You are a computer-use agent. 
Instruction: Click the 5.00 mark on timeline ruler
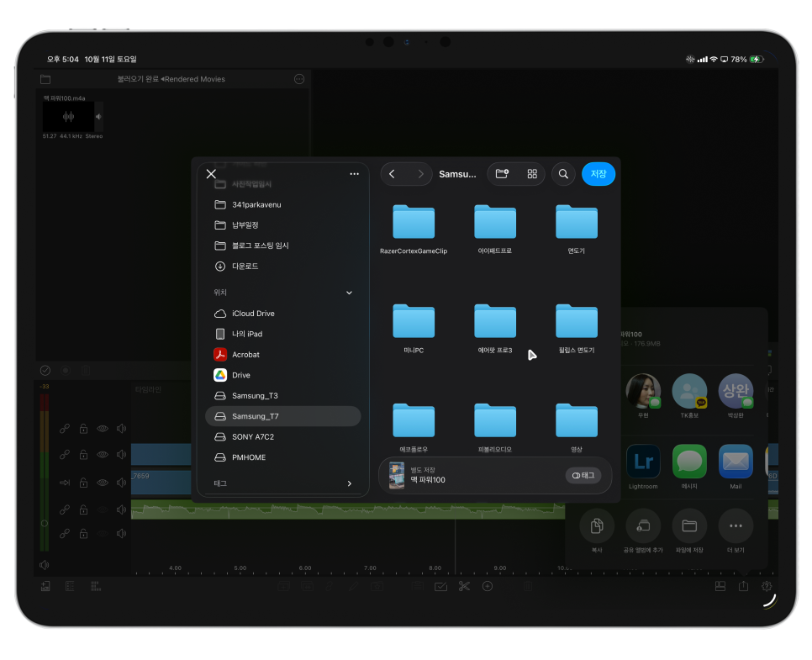coord(240,568)
